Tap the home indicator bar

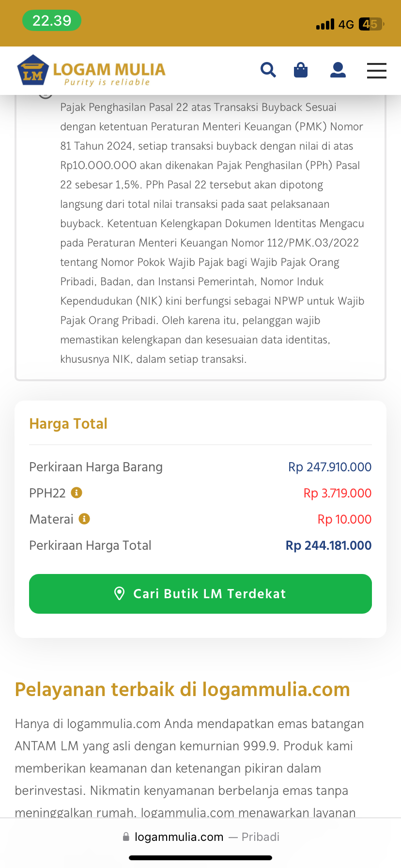tap(200, 858)
